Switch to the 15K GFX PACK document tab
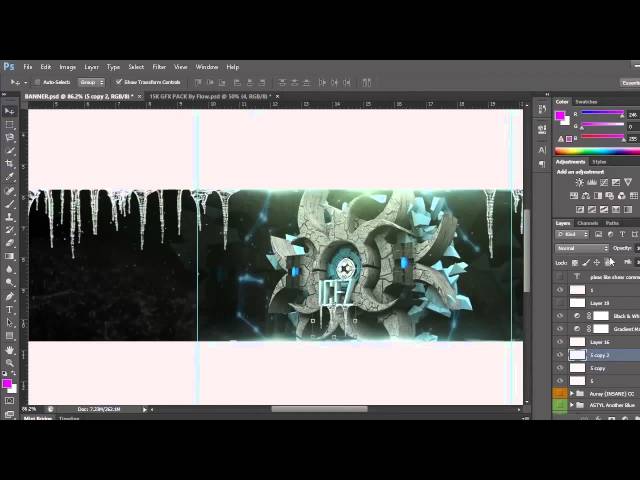The image size is (640, 480). coord(210,96)
